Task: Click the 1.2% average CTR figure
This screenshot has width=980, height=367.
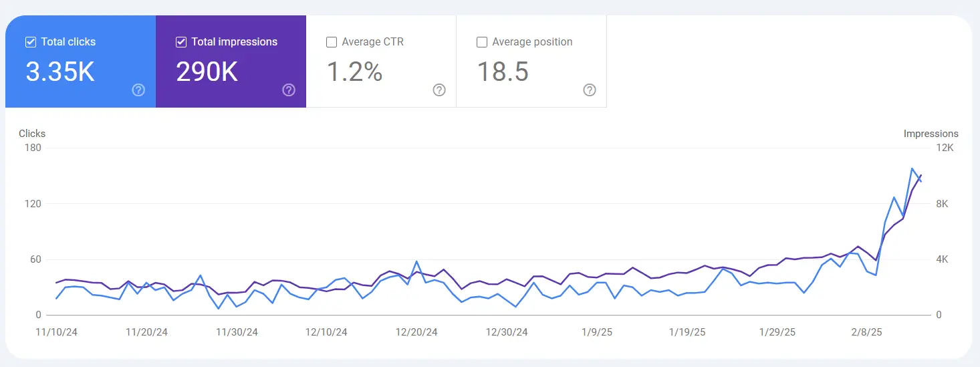Action: click(x=354, y=72)
